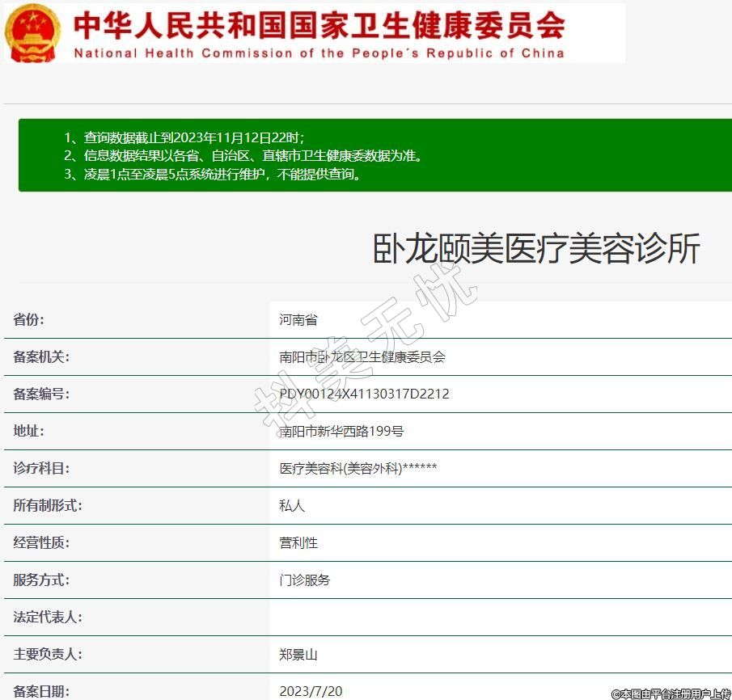
Task: Click the English National Health Commission subtitle
Action: [x=319, y=53]
